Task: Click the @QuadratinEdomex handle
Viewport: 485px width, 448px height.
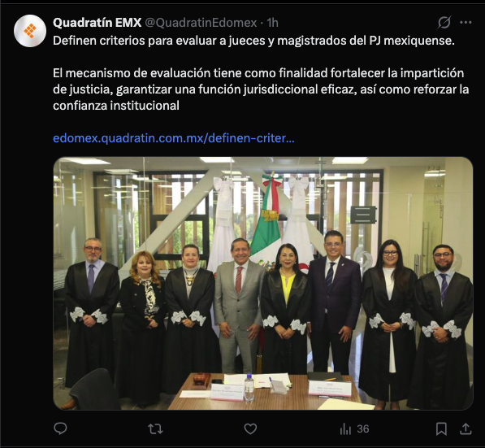Action: 201,23
